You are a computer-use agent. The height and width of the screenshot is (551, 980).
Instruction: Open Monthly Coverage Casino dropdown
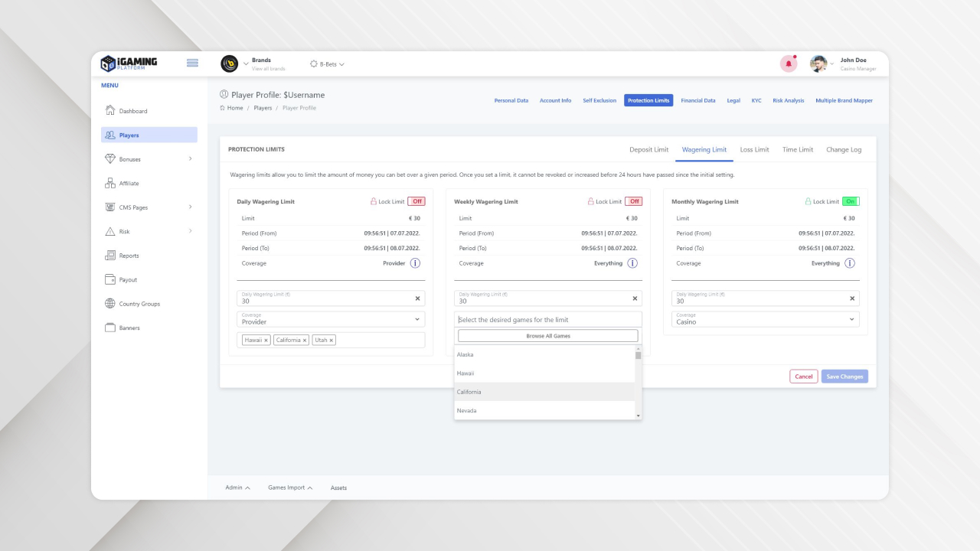click(x=766, y=319)
